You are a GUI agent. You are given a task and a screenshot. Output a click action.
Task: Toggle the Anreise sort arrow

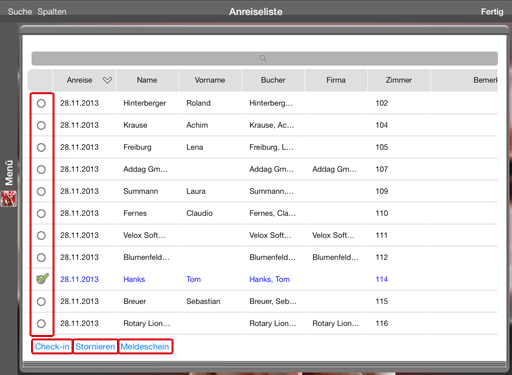[x=107, y=80]
